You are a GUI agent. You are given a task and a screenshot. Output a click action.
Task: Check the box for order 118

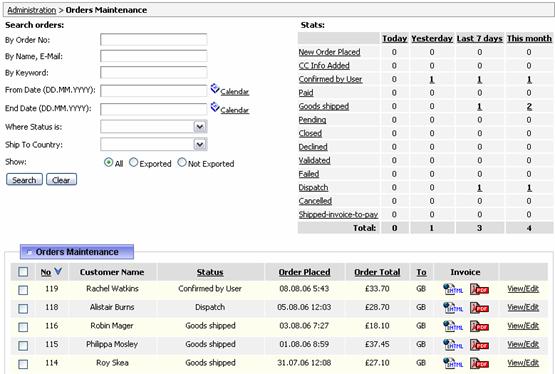point(23,309)
